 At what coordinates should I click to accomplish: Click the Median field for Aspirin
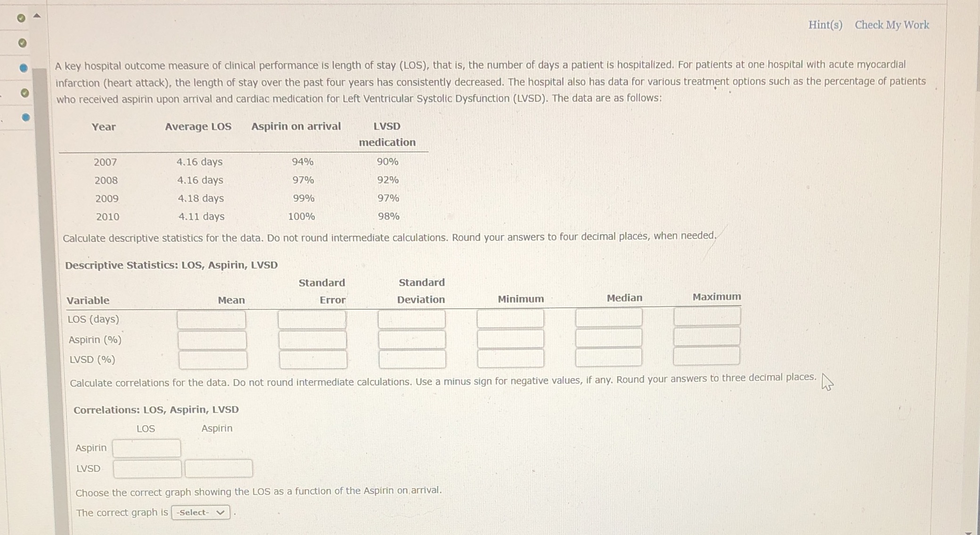(x=609, y=337)
